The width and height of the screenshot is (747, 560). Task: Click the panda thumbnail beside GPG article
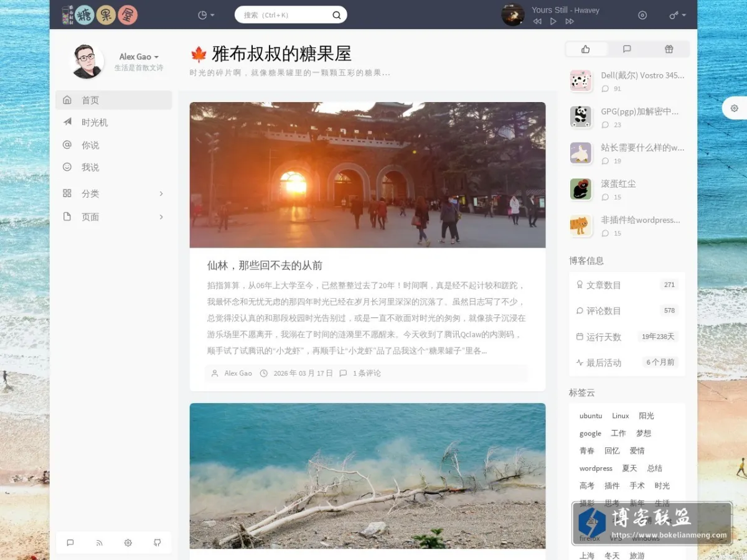(581, 117)
